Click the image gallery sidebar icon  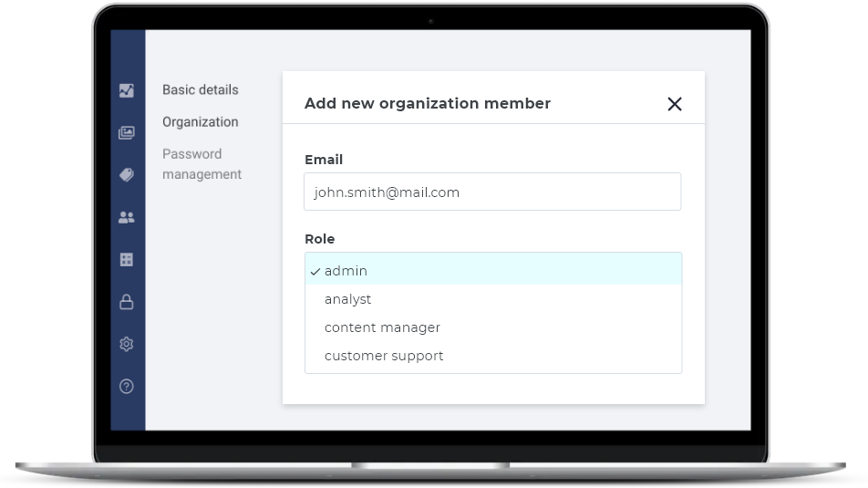[127, 133]
